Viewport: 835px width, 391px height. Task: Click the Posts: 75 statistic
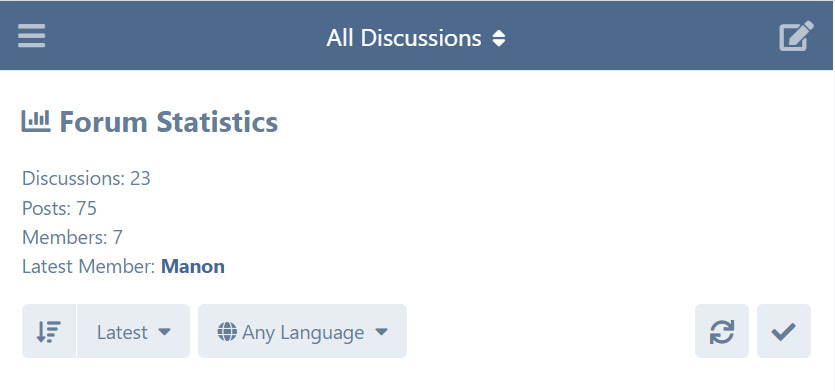point(59,208)
